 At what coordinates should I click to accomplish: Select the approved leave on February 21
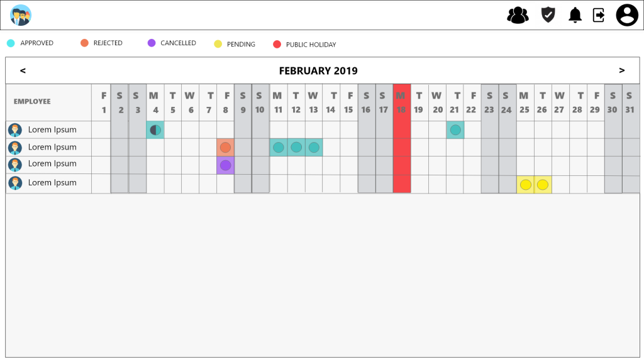[455, 130]
